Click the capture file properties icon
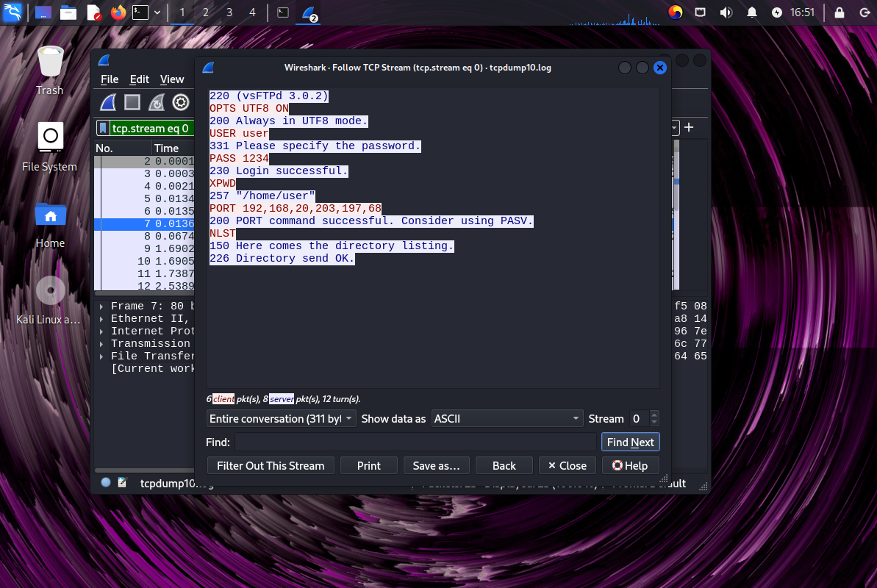Viewport: 877px width, 588px height. (x=122, y=482)
